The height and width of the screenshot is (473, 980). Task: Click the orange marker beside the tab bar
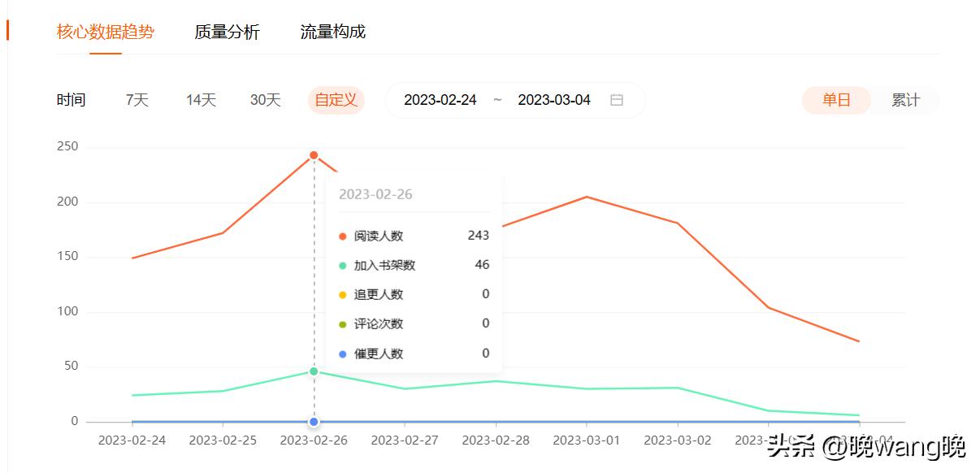7,29
